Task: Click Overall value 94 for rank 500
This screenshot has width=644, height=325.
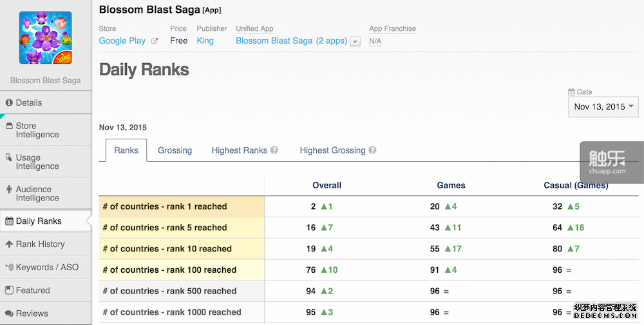Action: [x=311, y=291]
